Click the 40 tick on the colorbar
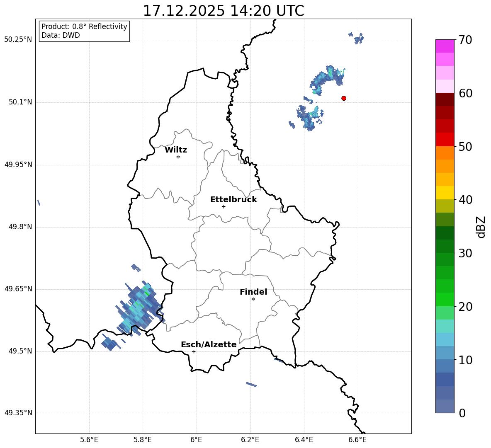Screen dimensions: 491x448 (x=465, y=200)
